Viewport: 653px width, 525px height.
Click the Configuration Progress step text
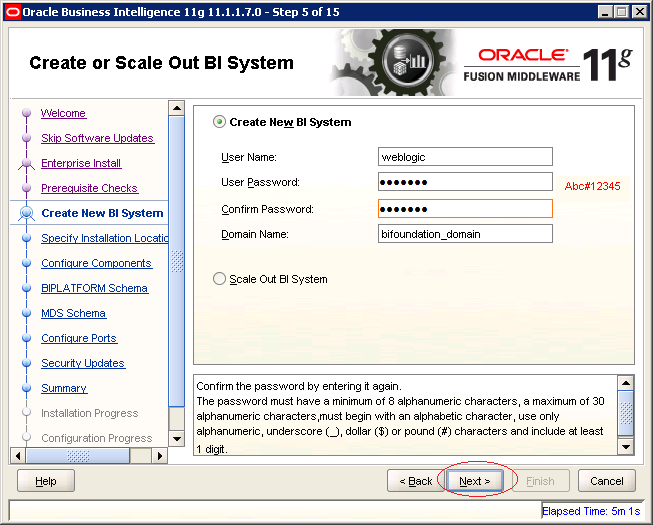click(x=97, y=438)
